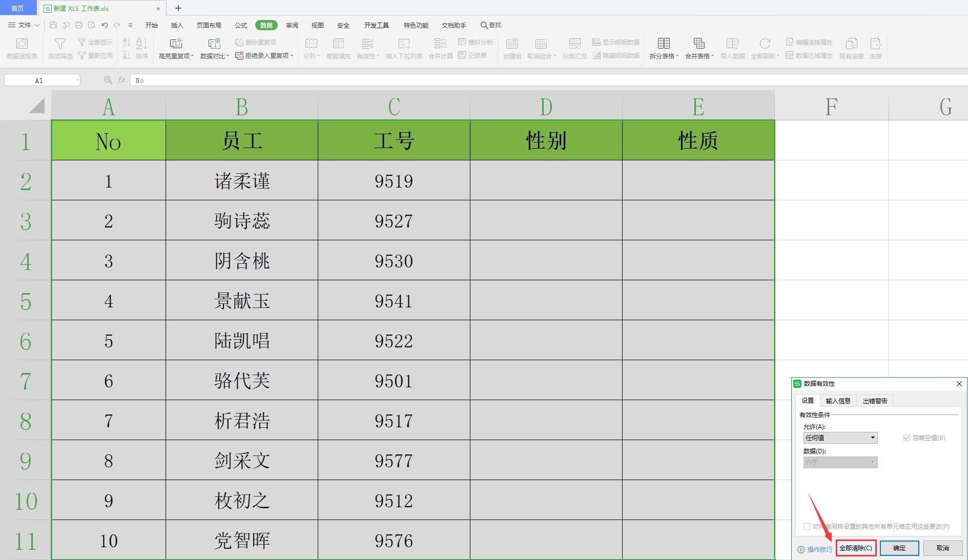Image resolution: width=968 pixels, height=560 pixels.
Task: Click the undo arrow in quick toolbar
Action: (105, 25)
